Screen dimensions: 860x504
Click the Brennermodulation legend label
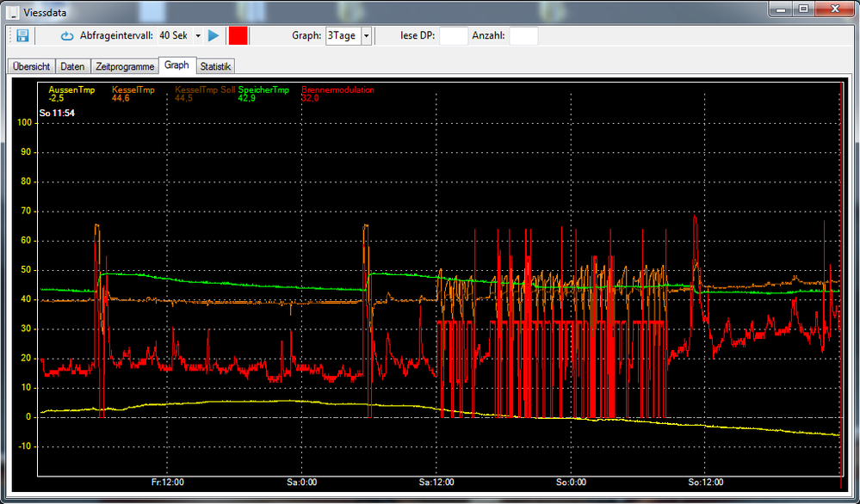click(337, 89)
